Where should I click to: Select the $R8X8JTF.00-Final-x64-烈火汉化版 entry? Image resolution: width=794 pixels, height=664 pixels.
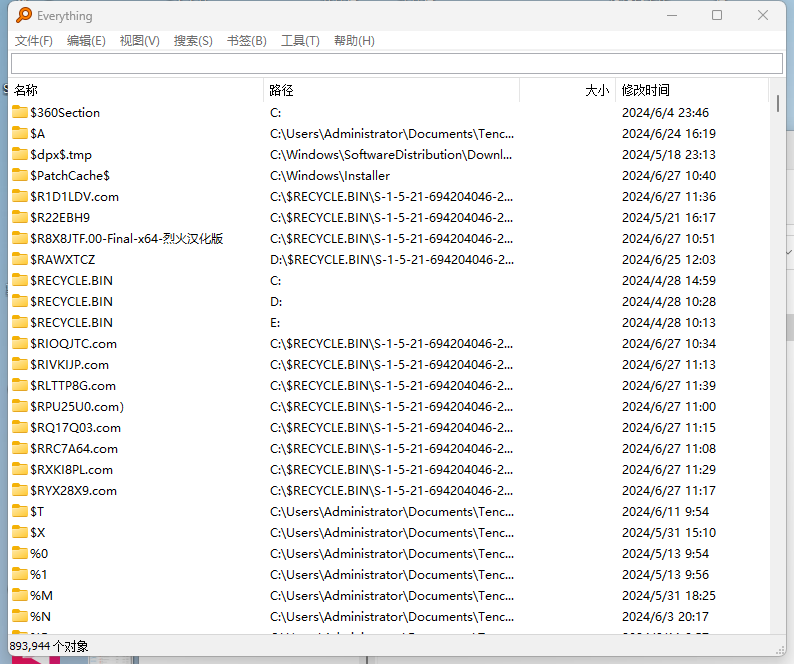click(126, 238)
